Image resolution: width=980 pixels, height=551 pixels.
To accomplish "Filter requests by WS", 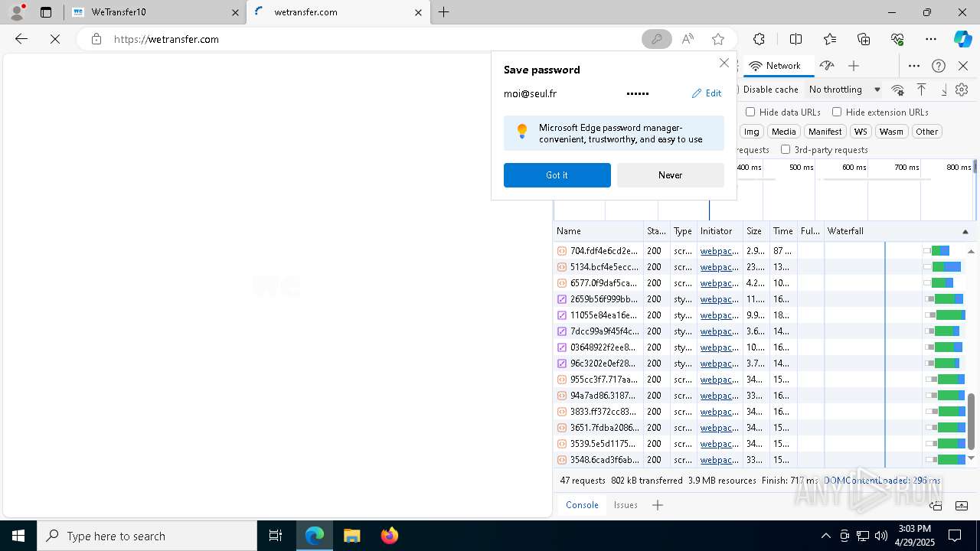I will point(861,132).
